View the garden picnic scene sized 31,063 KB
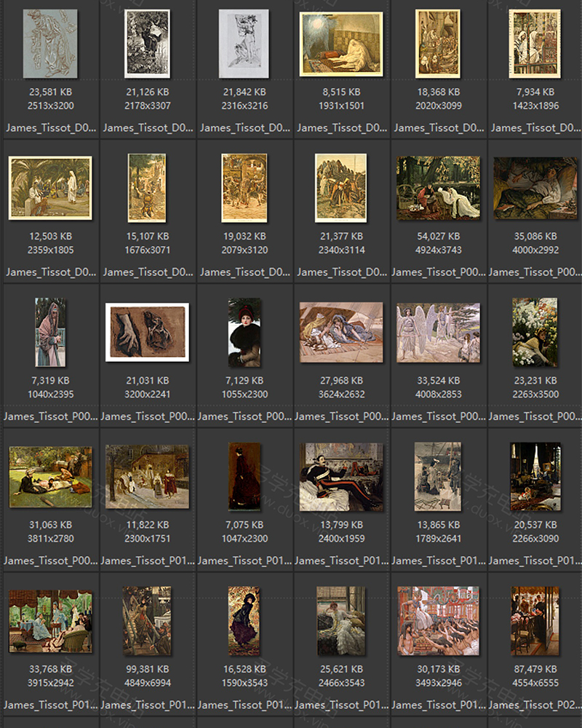 [51, 475]
